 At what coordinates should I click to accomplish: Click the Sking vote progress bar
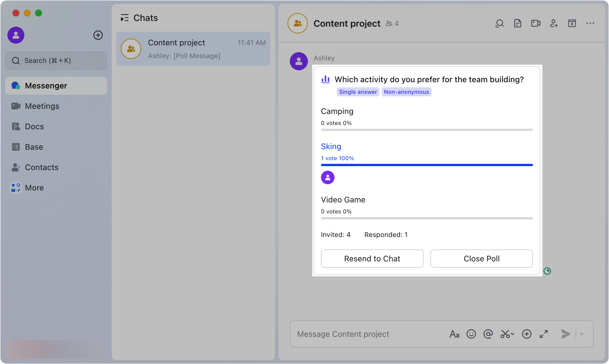click(426, 165)
